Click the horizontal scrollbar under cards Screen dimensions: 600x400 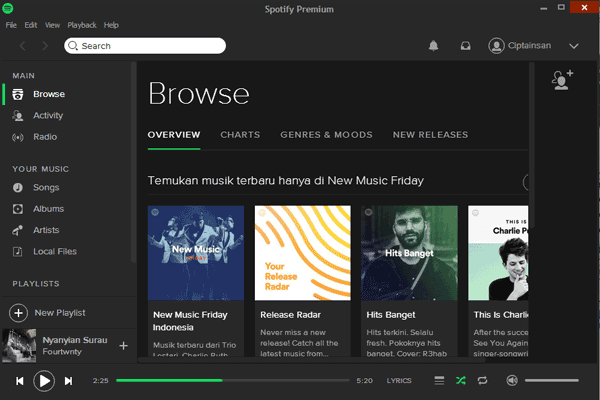pos(311,360)
